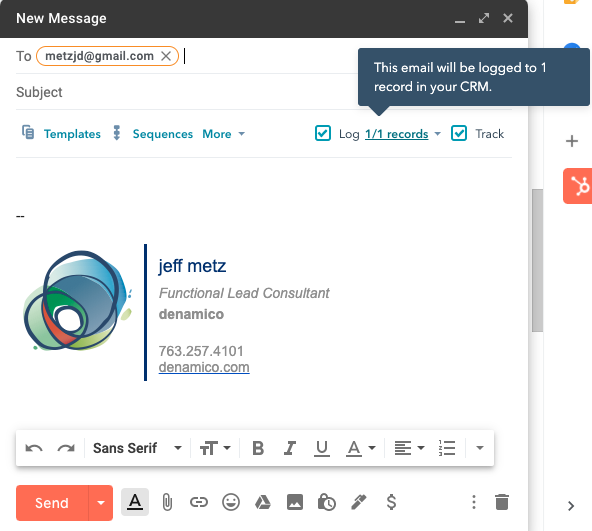
Task: Discard draft with the trash icon
Action: [502, 502]
